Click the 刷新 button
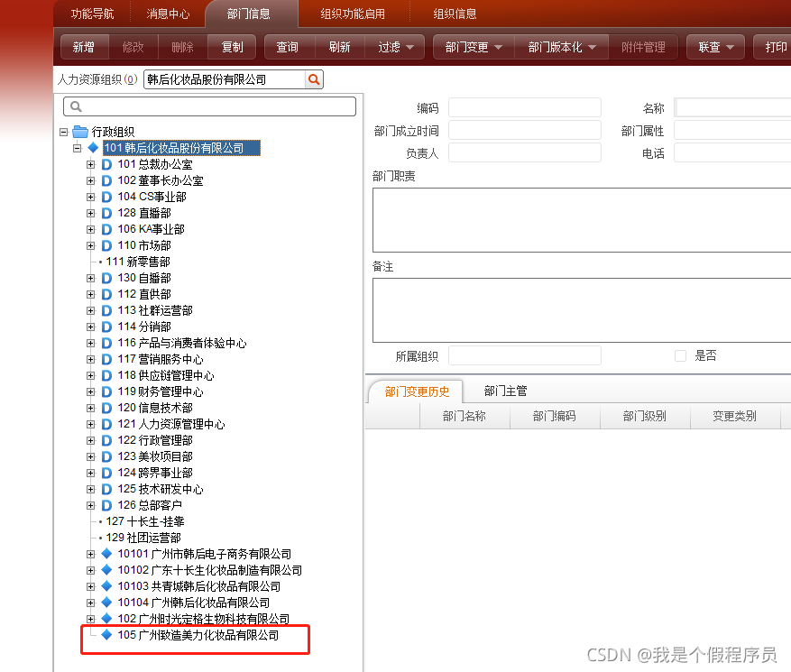 coord(339,47)
